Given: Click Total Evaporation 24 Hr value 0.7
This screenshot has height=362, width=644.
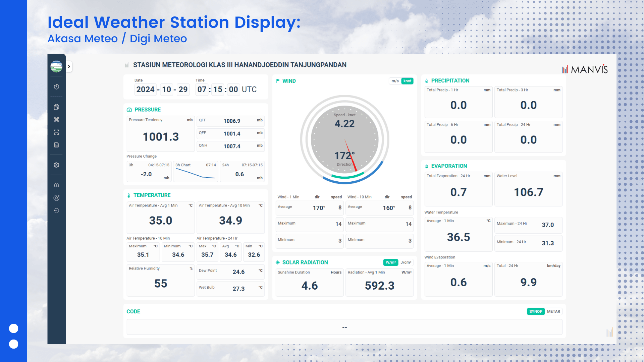Looking at the screenshot, I should (x=459, y=192).
